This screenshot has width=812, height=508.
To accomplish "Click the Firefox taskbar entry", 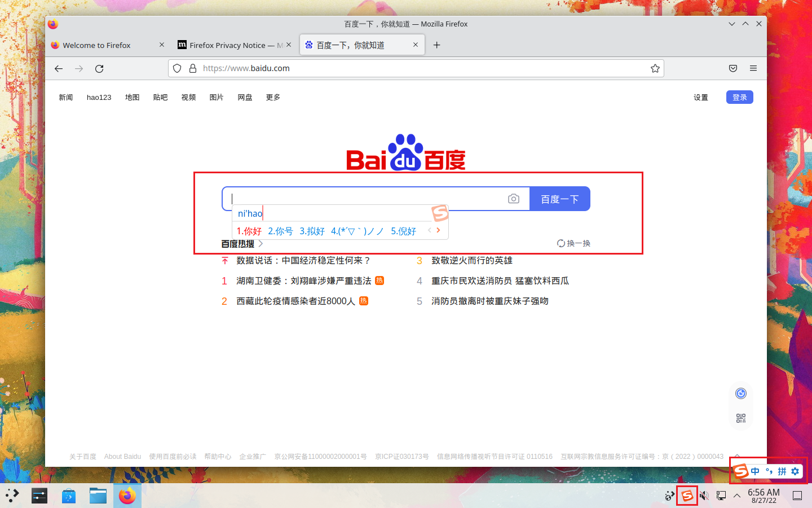I will point(127,496).
